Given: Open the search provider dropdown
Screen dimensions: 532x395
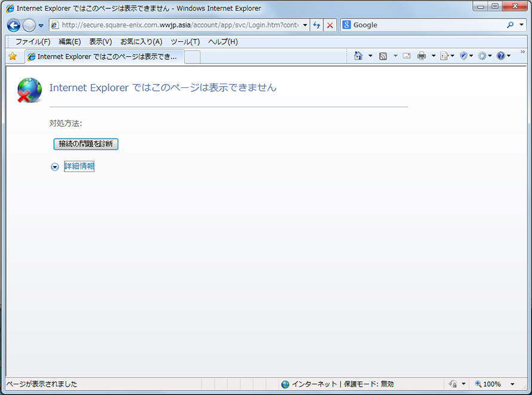Looking at the screenshot, I should tap(521, 25).
